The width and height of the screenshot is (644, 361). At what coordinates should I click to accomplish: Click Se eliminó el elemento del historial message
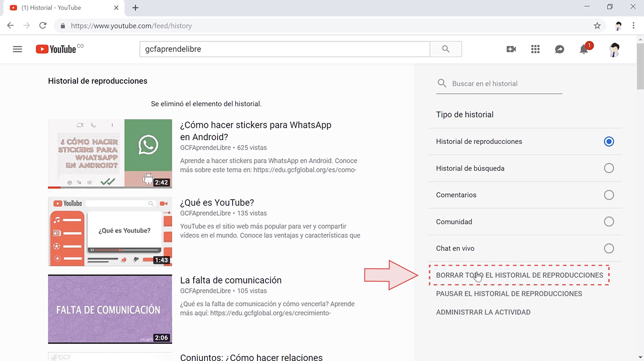(206, 104)
